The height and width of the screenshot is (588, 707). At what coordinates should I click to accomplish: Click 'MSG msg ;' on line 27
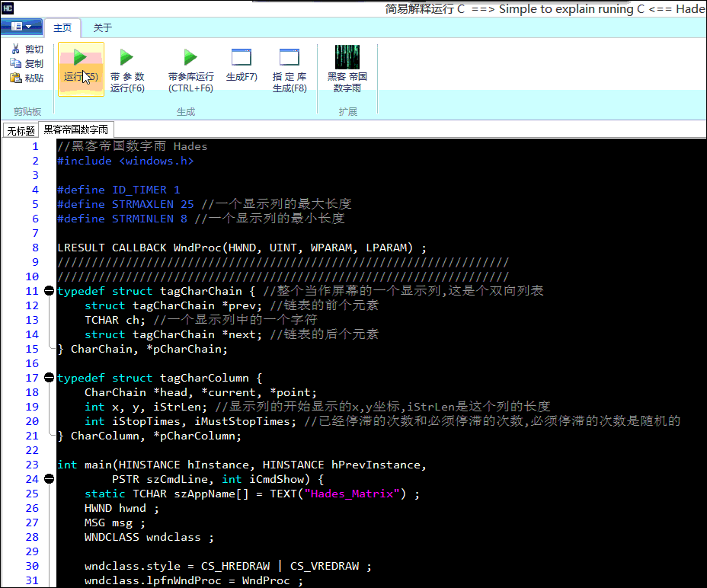(x=115, y=522)
